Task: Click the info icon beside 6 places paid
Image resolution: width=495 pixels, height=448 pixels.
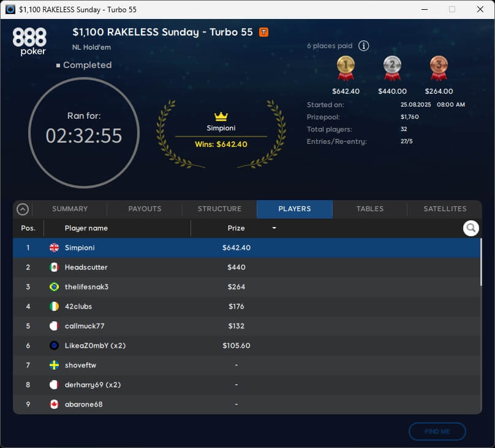Action: (363, 46)
